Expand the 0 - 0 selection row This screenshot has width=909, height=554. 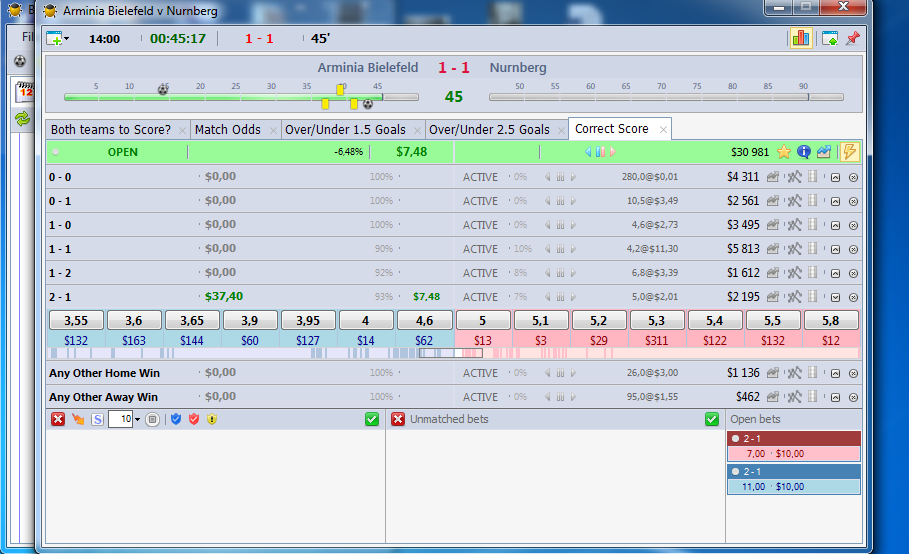click(x=835, y=178)
